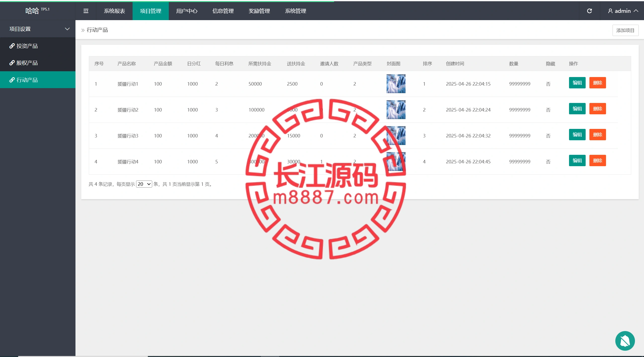
Task: Click timestamp 2025-04-26 22:04:15
Action: pos(468,84)
